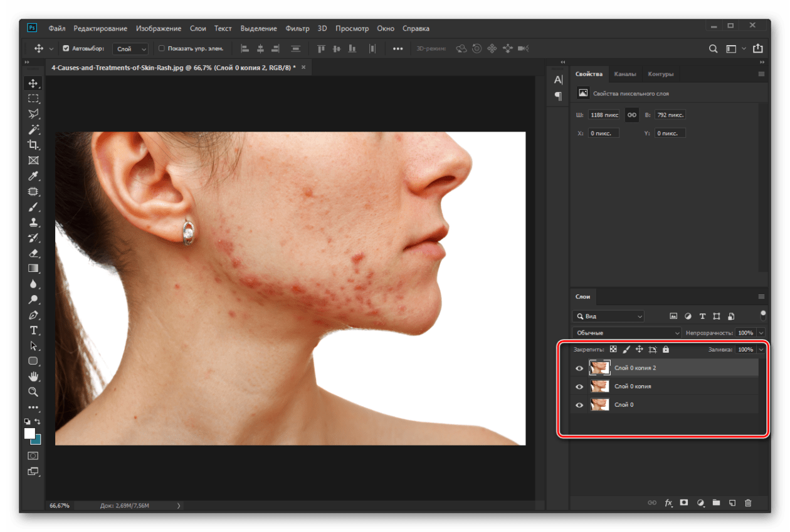The width and height of the screenshot is (790, 532).
Task: Expand the Непрозрачность opacity dropdown
Action: pos(761,333)
